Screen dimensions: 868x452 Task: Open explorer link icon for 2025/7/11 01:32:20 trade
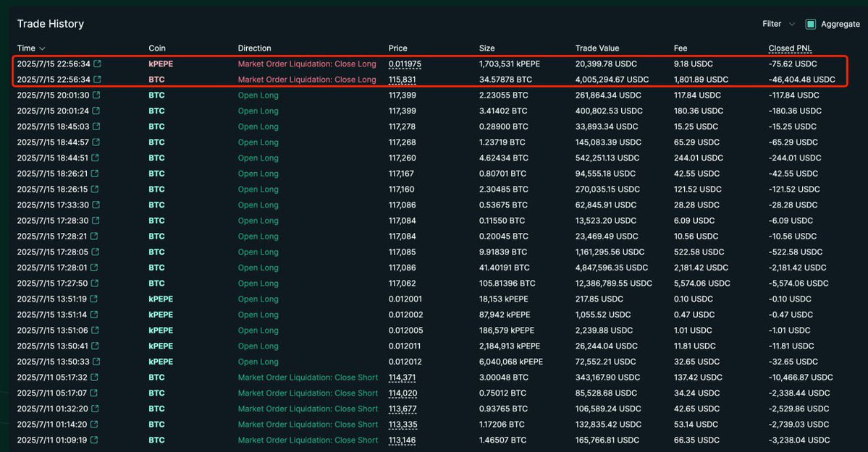[95, 409]
